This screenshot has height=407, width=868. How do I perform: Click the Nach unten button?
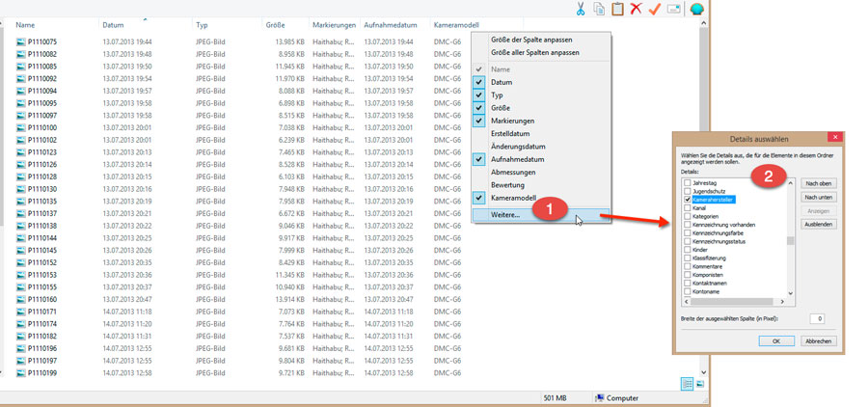819,197
